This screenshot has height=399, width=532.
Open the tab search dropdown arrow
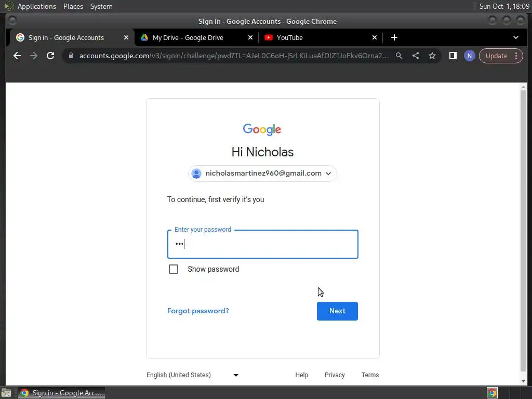coord(516,37)
